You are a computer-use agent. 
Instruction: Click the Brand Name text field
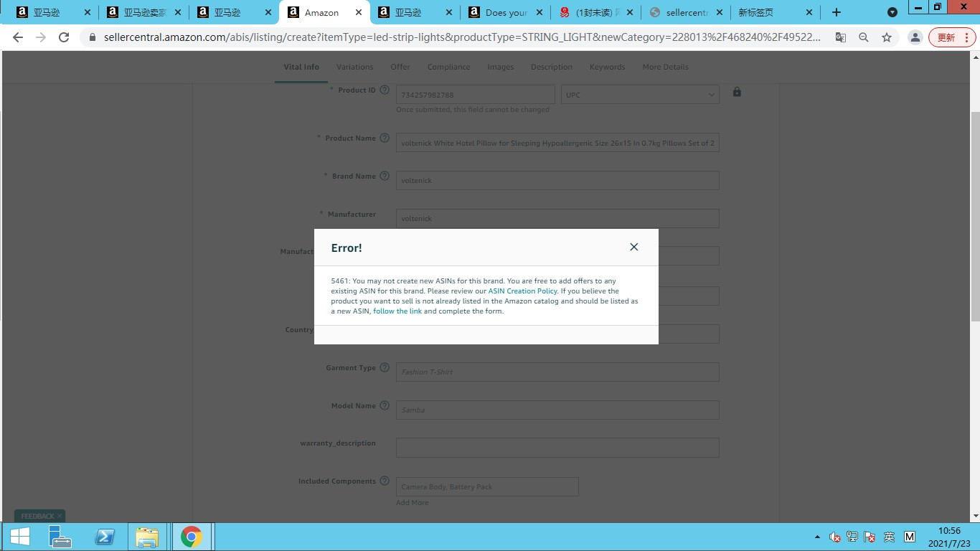557,180
